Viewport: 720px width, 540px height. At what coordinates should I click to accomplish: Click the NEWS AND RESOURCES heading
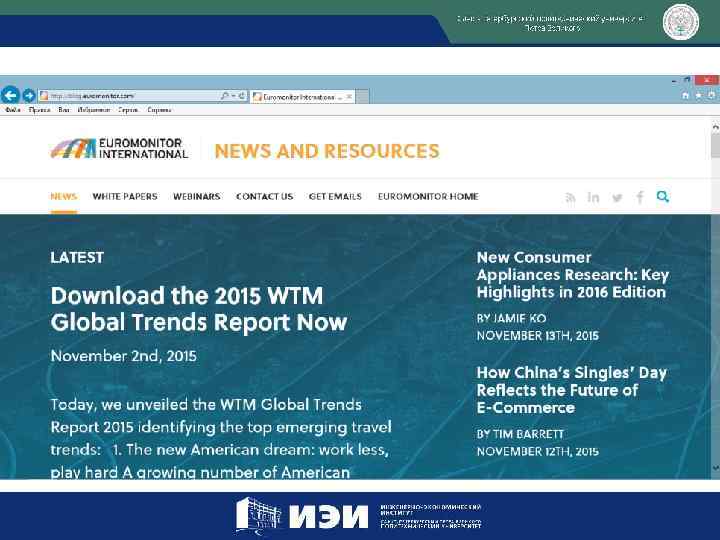tap(327, 151)
